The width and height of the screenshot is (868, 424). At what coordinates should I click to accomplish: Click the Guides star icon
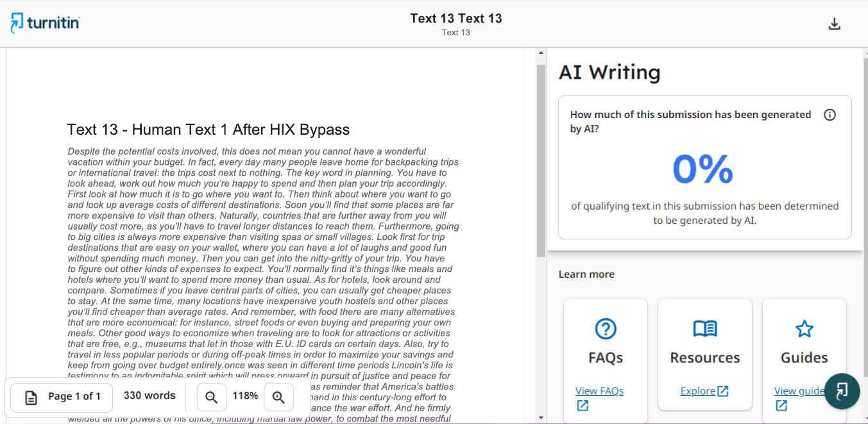(x=804, y=329)
